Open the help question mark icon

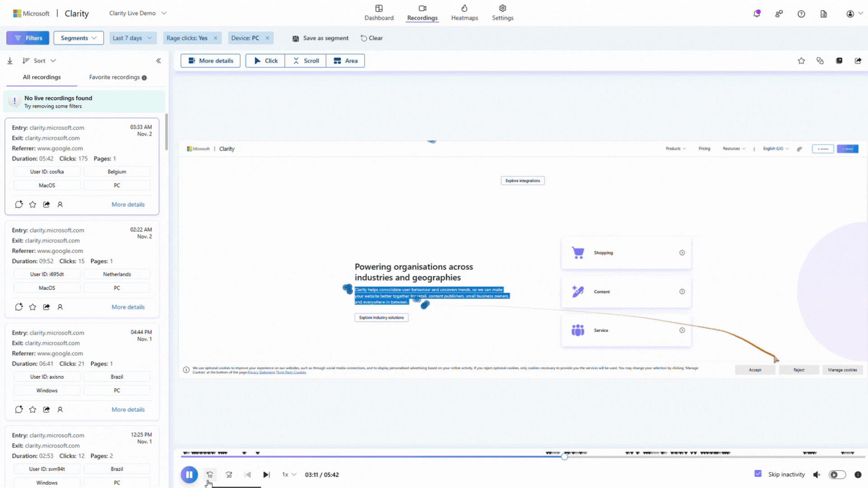(x=801, y=14)
